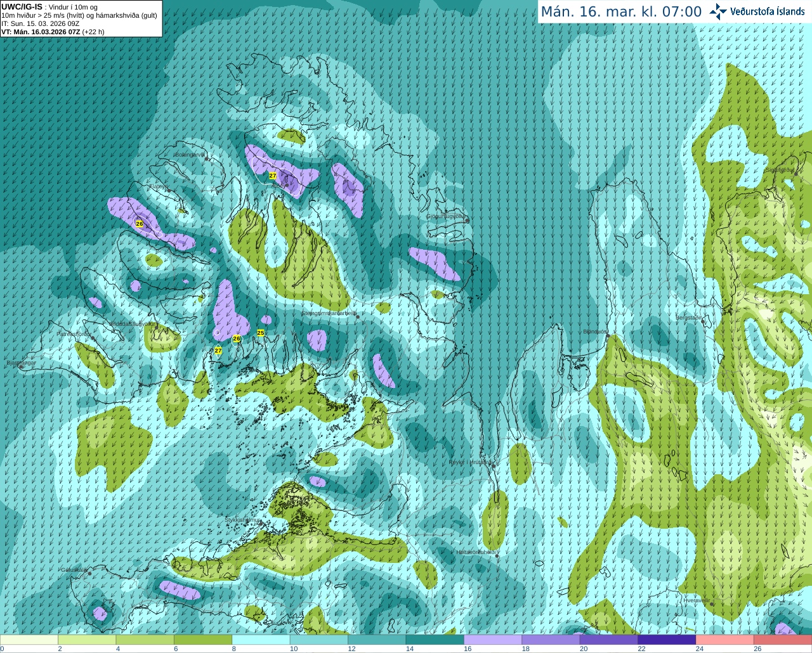Viewport: 812px width, 653px height.
Task: Pick the 10–12 m/s legend swatch
Action: point(319,640)
